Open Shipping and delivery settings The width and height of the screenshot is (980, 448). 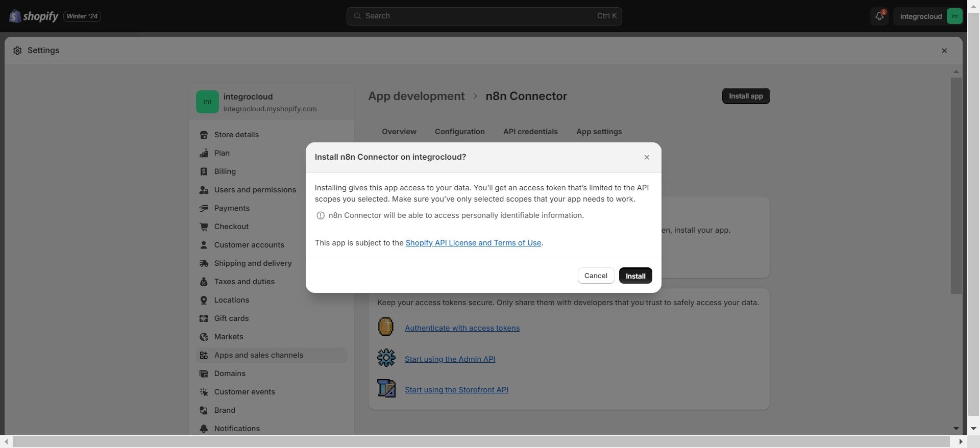coord(272,263)
